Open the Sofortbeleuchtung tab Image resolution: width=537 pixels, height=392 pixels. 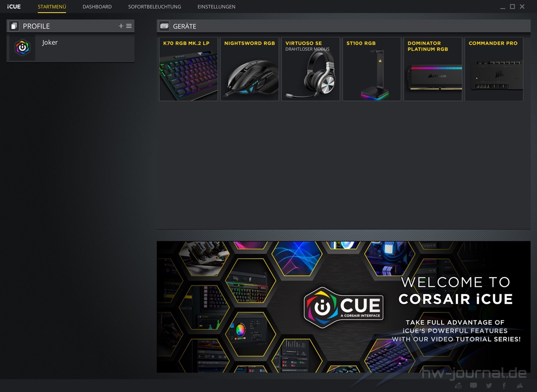[x=154, y=7]
